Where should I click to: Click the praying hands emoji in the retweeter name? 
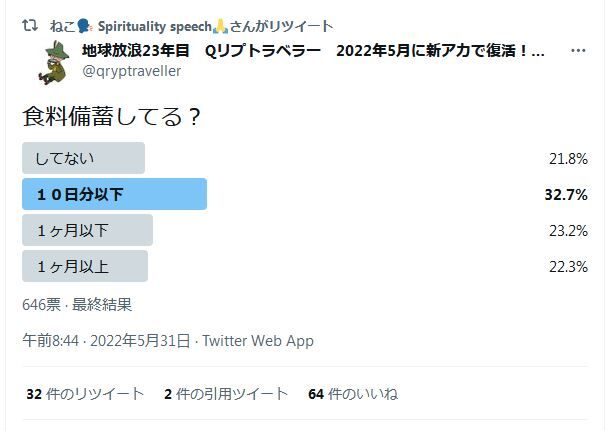coord(220,26)
